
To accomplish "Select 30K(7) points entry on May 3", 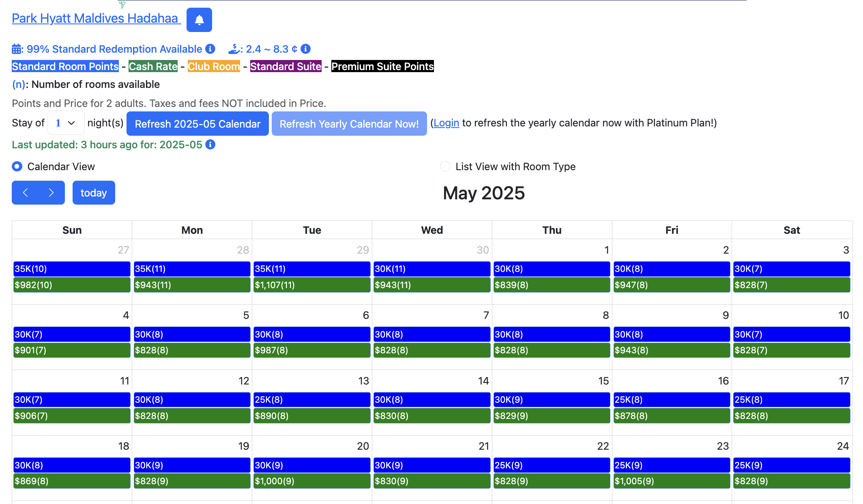I will coord(792,269).
